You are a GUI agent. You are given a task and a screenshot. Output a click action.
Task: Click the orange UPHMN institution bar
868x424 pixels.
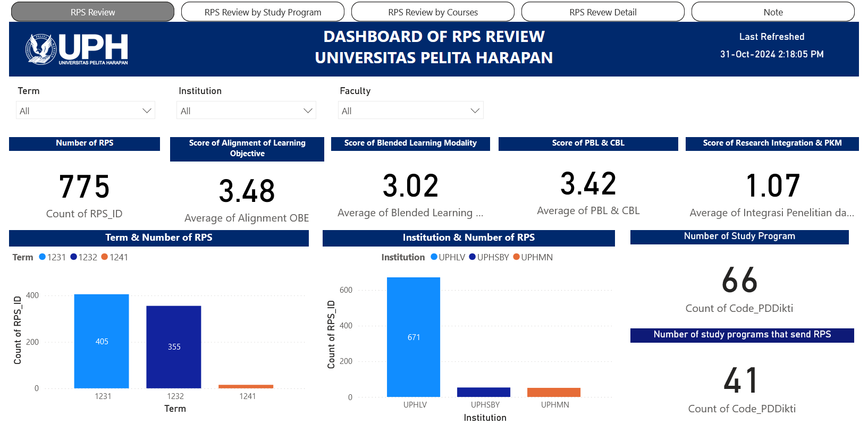(554, 392)
